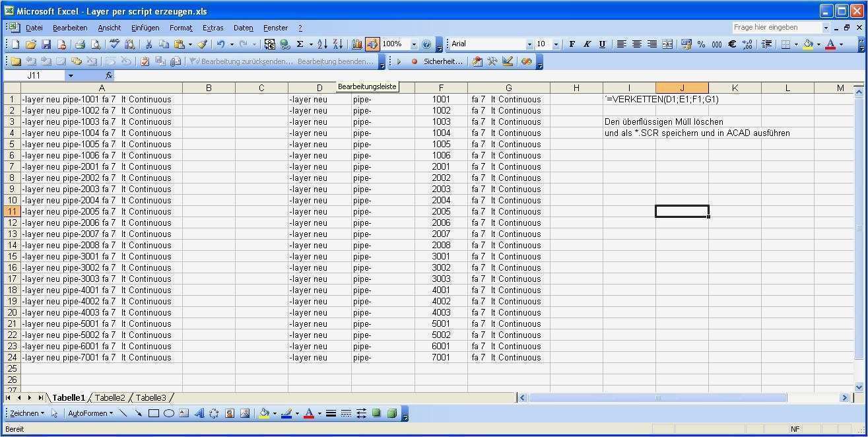Click the AutoSum sigma icon
Screen dimensions: 868x437
click(300, 44)
